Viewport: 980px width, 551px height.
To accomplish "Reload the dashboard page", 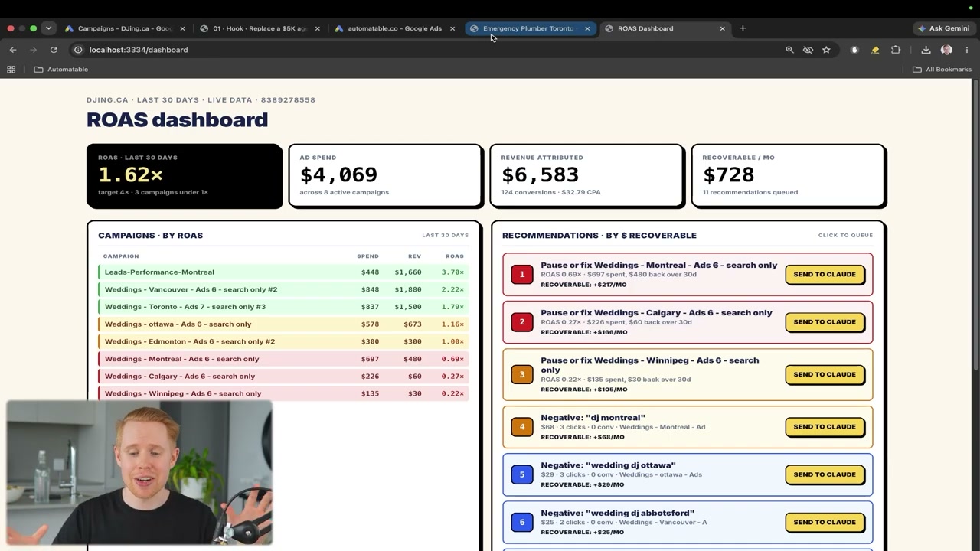I will coord(54,50).
